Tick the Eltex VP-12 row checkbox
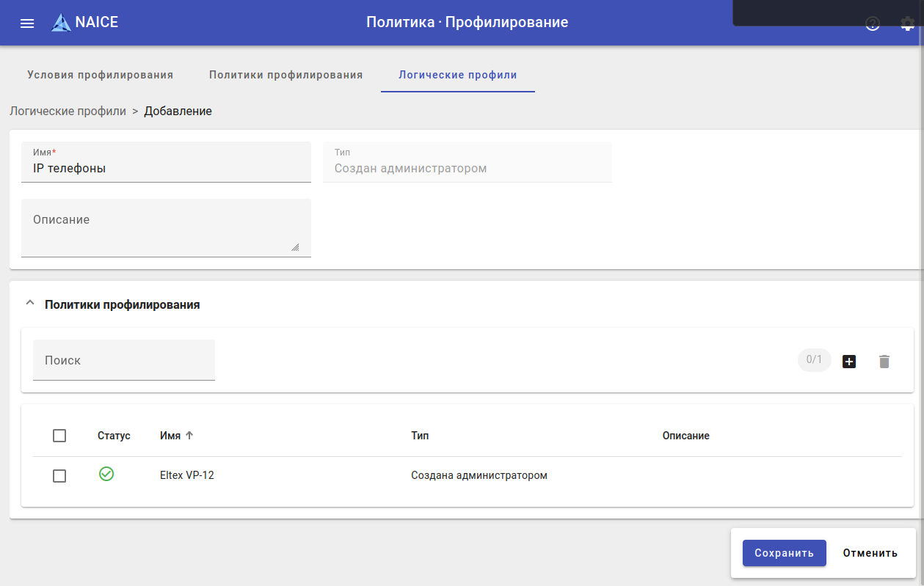This screenshot has width=924, height=586. click(x=59, y=476)
